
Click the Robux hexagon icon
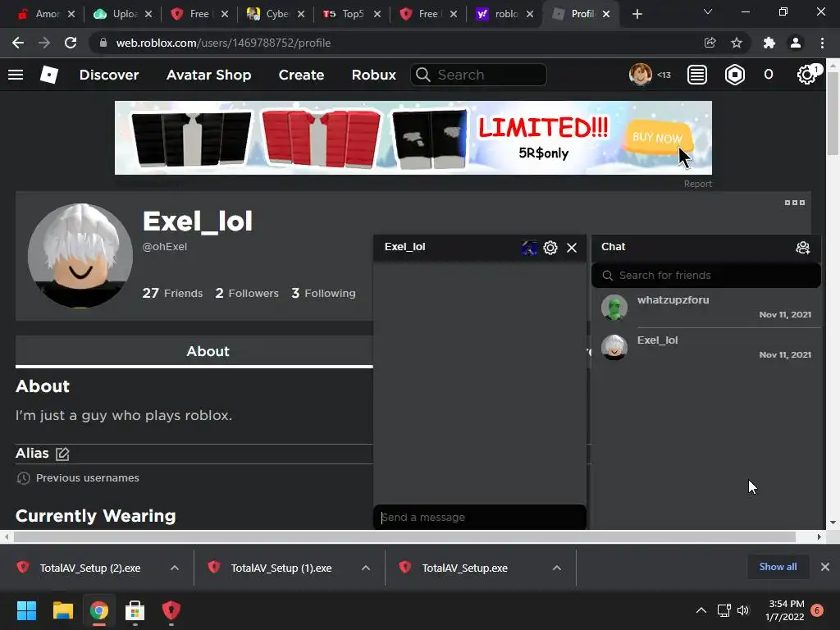[x=734, y=75]
